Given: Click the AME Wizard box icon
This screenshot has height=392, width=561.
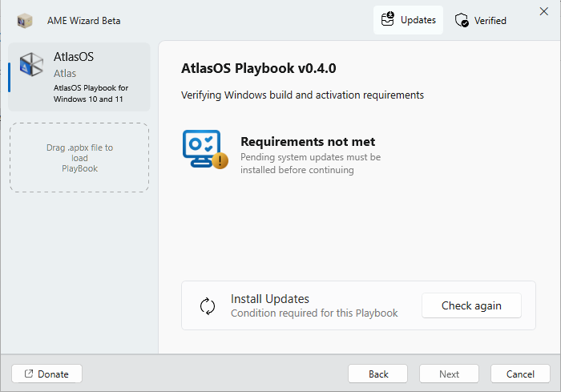Looking at the screenshot, I should click(x=25, y=21).
